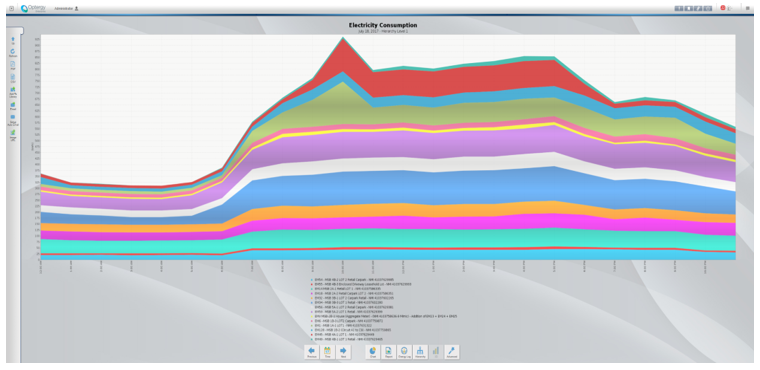The image size is (760, 370).
Task: Click the Add to Library sidebar icon
Action: pyautogui.click(x=13, y=91)
